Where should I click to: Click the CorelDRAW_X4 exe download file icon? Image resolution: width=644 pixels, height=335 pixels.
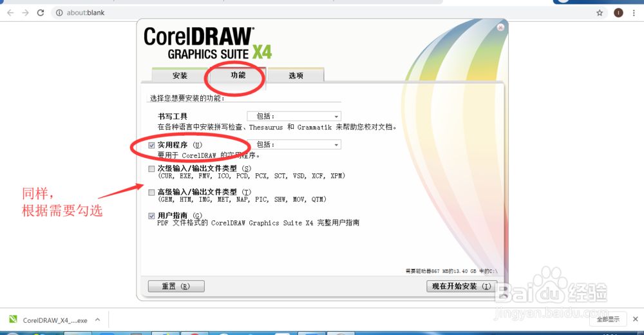pos(13,319)
